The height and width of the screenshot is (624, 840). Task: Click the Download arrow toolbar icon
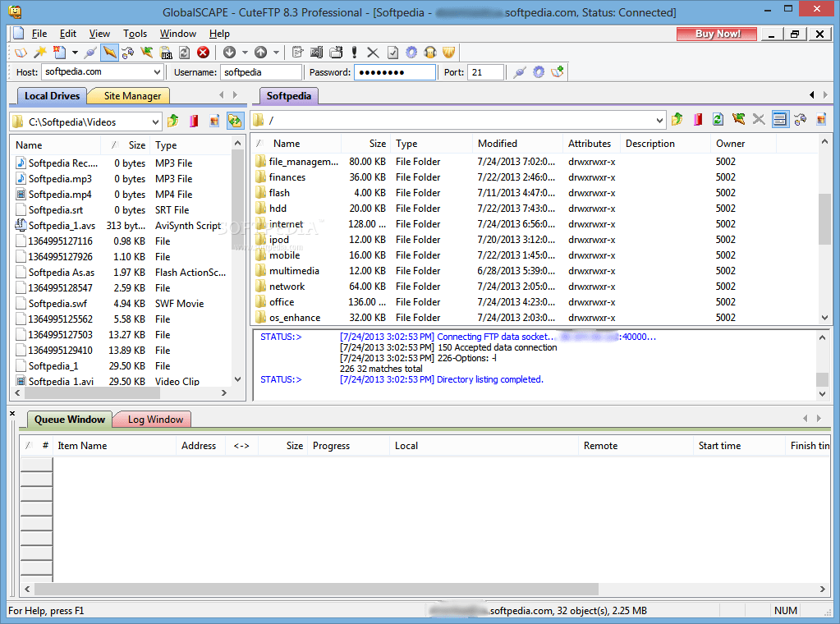coord(231,52)
